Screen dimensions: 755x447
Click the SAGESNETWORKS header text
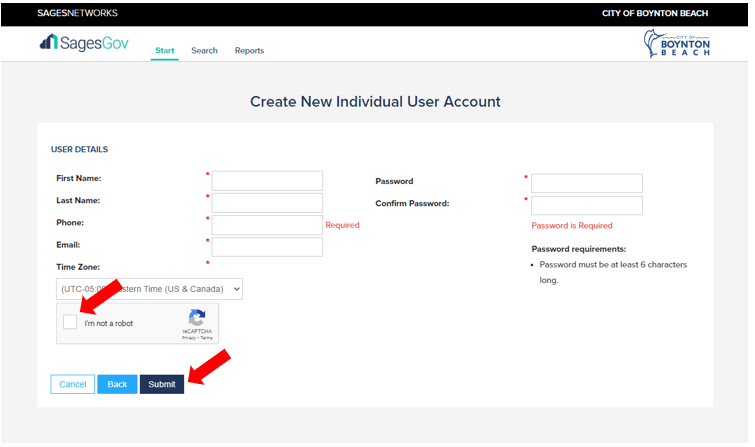click(77, 13)
